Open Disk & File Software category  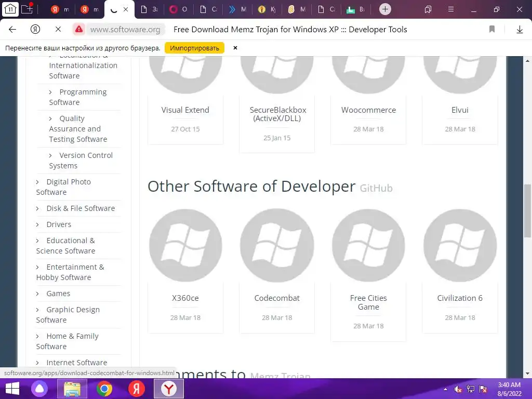[x=81, y=208]
